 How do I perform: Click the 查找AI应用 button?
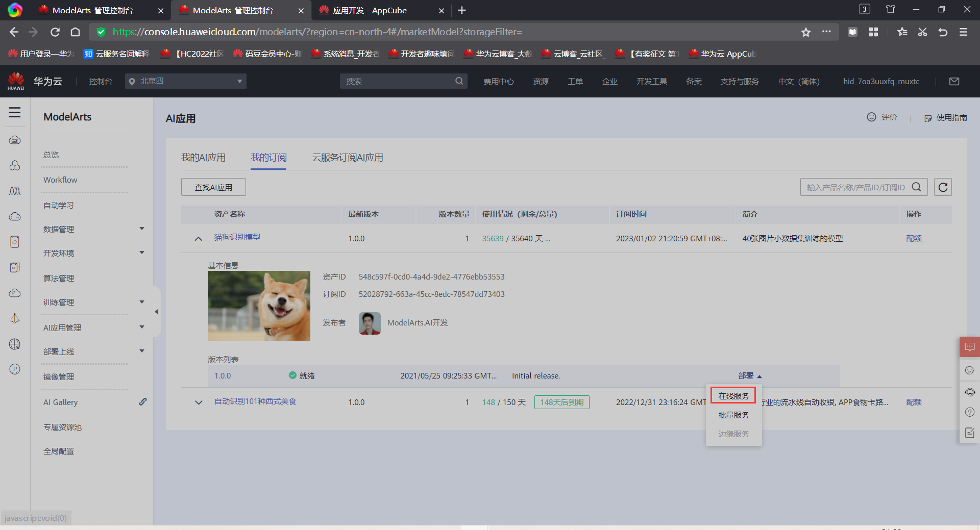click(x=213, y=187)
